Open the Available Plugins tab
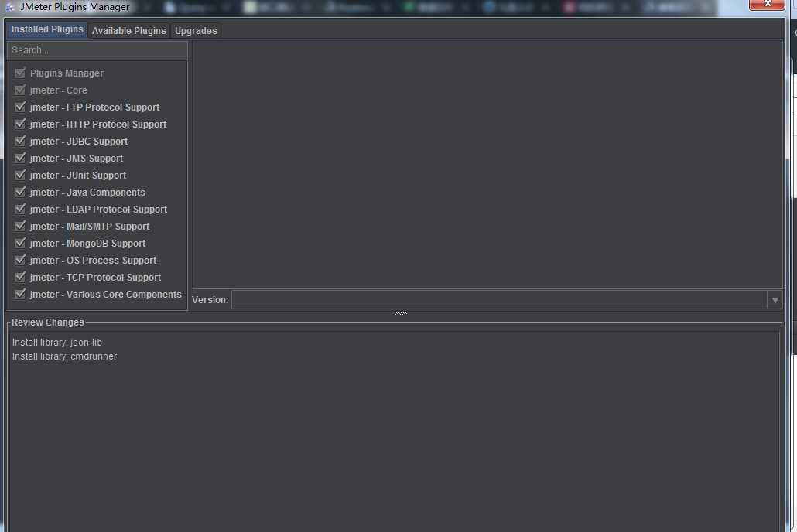This screenshot has height=532, width=797. [128, 30]
